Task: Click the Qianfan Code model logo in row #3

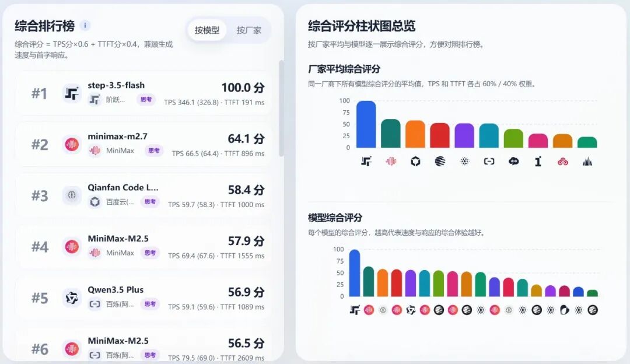Action: [72, 195]
